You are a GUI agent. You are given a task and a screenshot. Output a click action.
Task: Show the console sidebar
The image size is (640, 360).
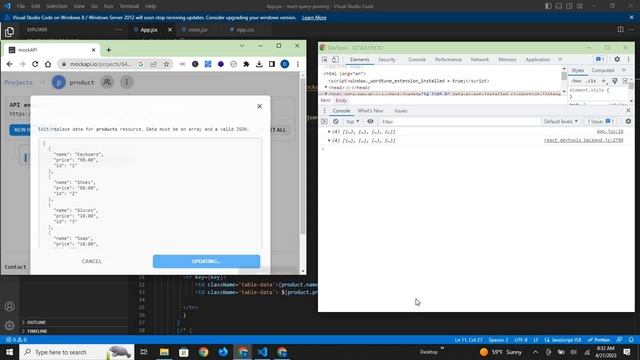(324, 121)
